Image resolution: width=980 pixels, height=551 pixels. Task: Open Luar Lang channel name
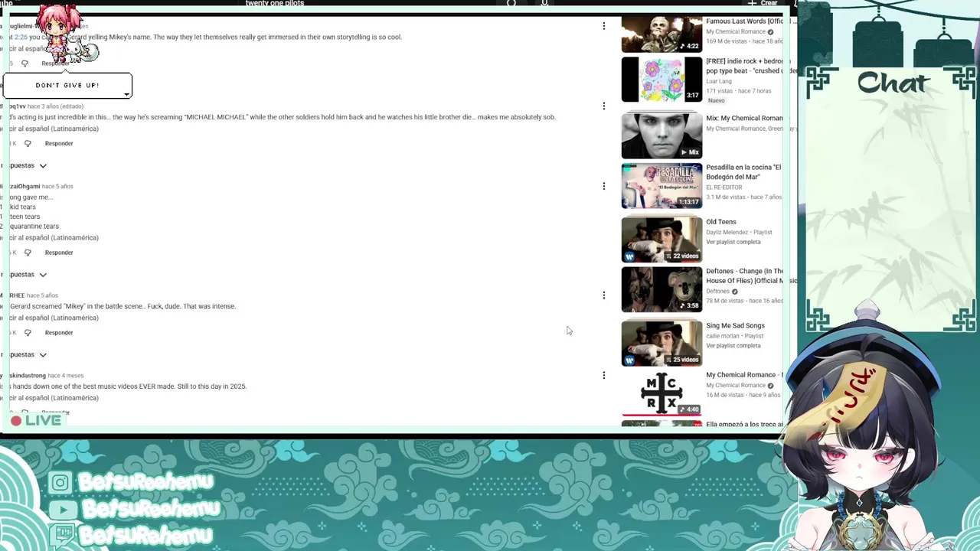point(719,81)
